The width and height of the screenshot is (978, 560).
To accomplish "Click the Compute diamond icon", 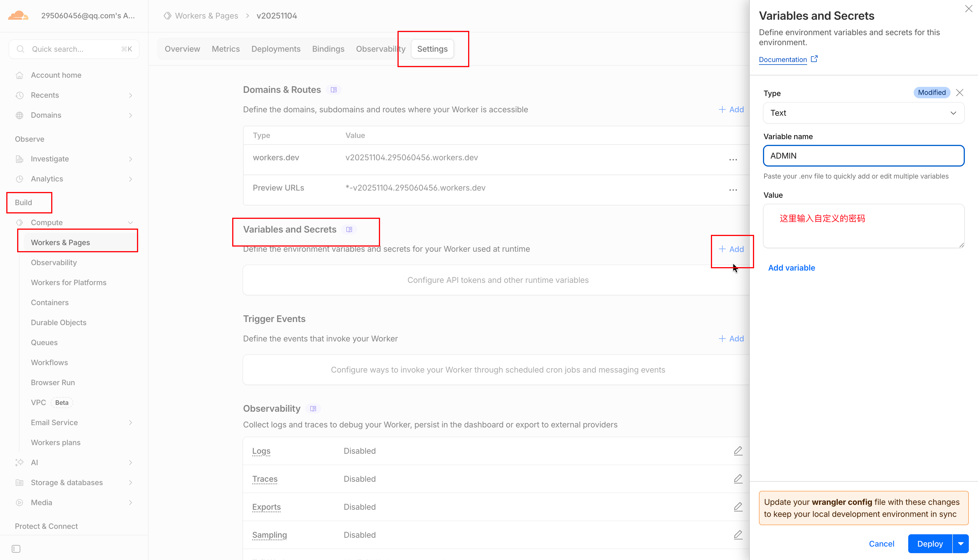I will point(20,223).
